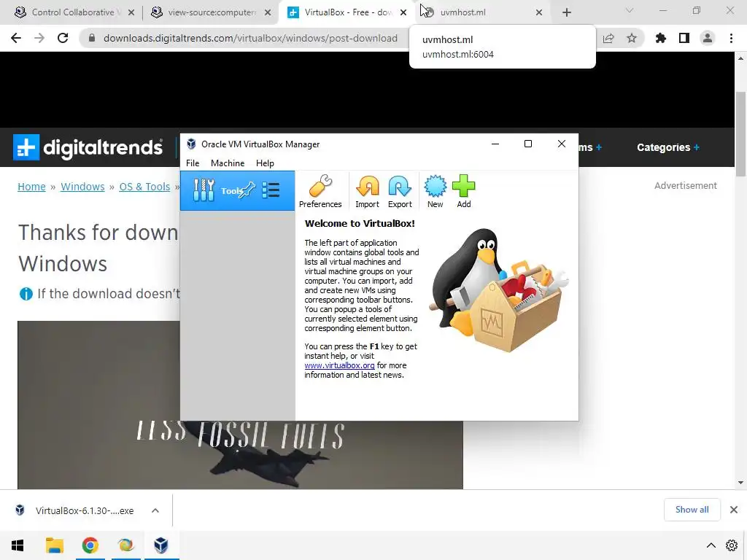Click the page vertical scrollbar thumb
Image resolution: width=747 pixels, height=560 pixels.
pos(740,134)
